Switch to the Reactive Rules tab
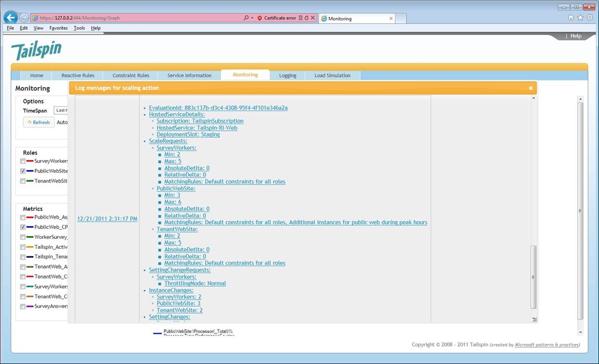 pos(78,75)
